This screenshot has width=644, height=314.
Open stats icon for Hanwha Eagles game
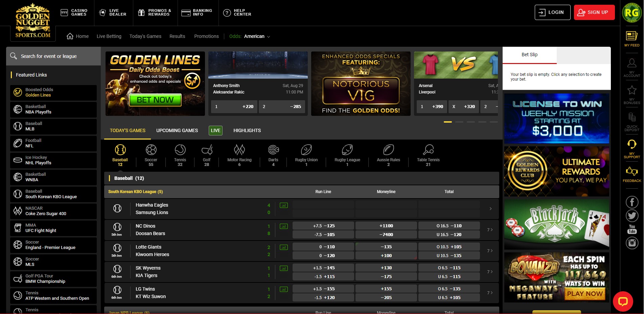[284, 205]
